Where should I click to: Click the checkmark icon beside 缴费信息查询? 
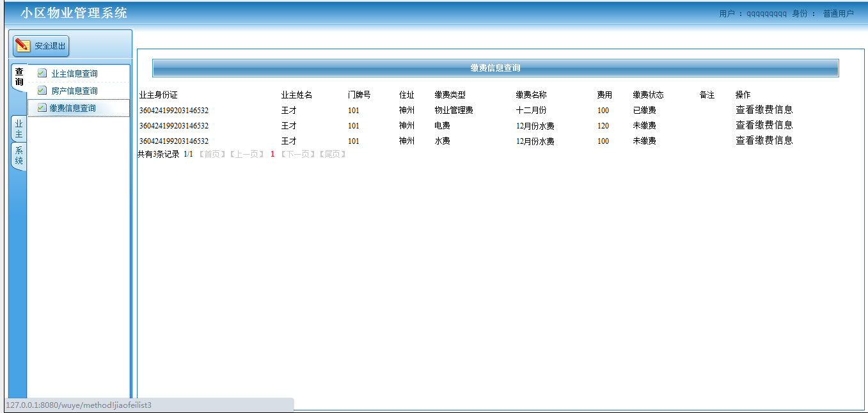[42, 108]
